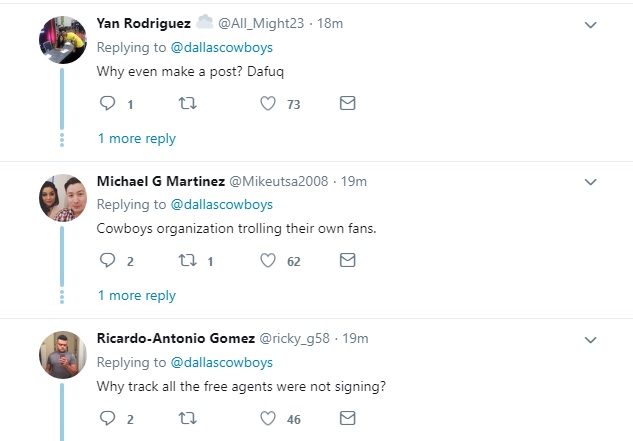Like Yan Rodriguez's tweet
The width and height of the screenshot is (633, 441).
[268, 103]
